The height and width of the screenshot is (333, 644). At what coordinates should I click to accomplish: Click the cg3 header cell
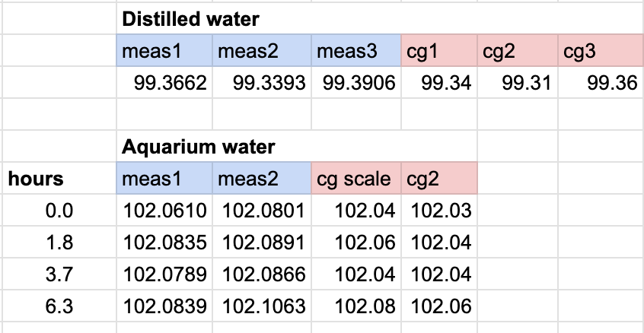pyautogui.click(x=600, y=52)
